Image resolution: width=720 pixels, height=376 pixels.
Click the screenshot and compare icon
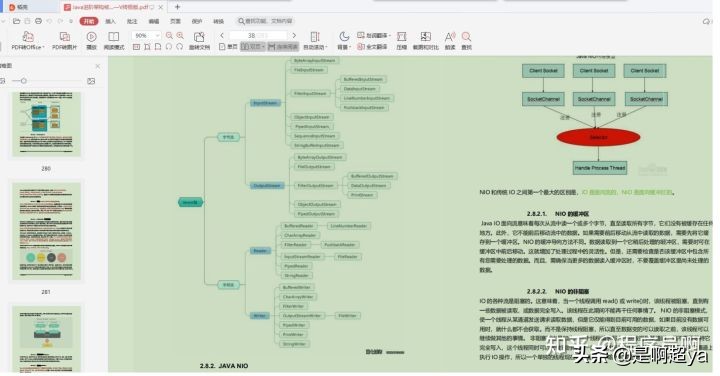click(x=426, y=37)
